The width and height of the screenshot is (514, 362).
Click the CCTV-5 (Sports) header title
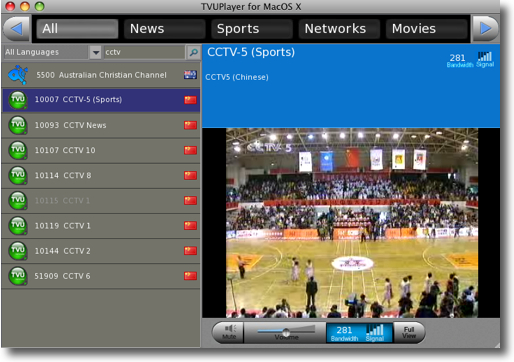[251, 52]
